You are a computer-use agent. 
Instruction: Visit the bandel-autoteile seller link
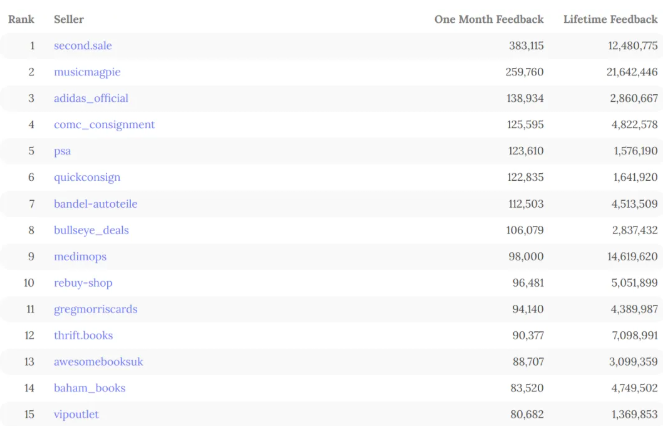[96, 204]
